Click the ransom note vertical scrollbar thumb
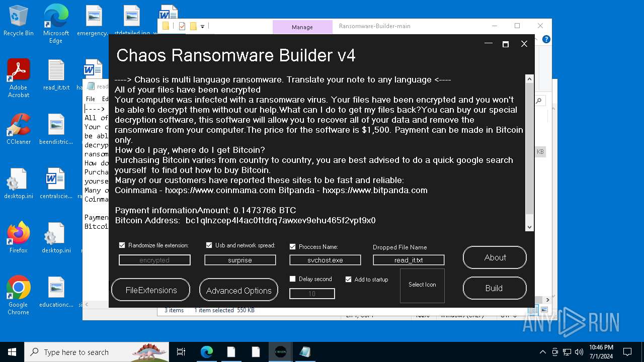 [529, 149]
